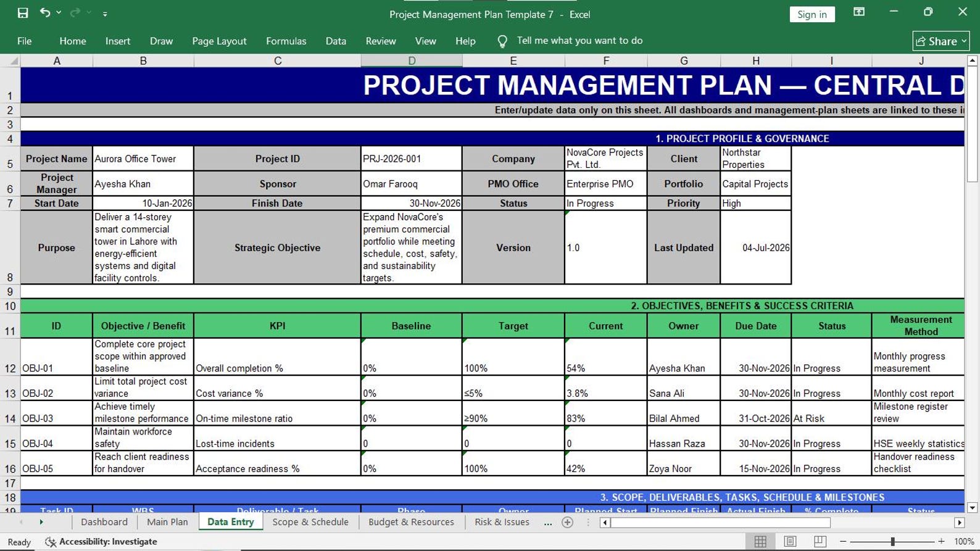Switch to the Main Plan sheet tab
The image size is (980, 551).
click(x=167, y=522)
